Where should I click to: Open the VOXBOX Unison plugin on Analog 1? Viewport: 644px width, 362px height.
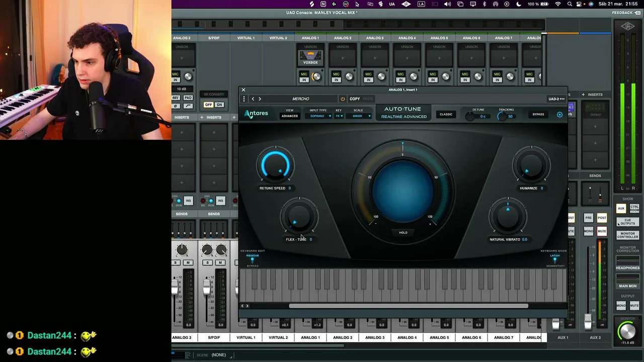coord(310,58)
